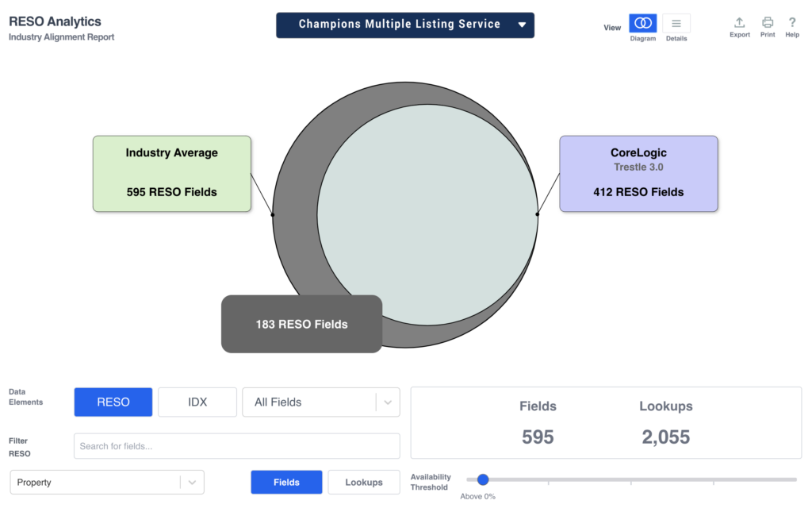
Task: Click the 183 RESO Fields label
Action: (301, 324)
